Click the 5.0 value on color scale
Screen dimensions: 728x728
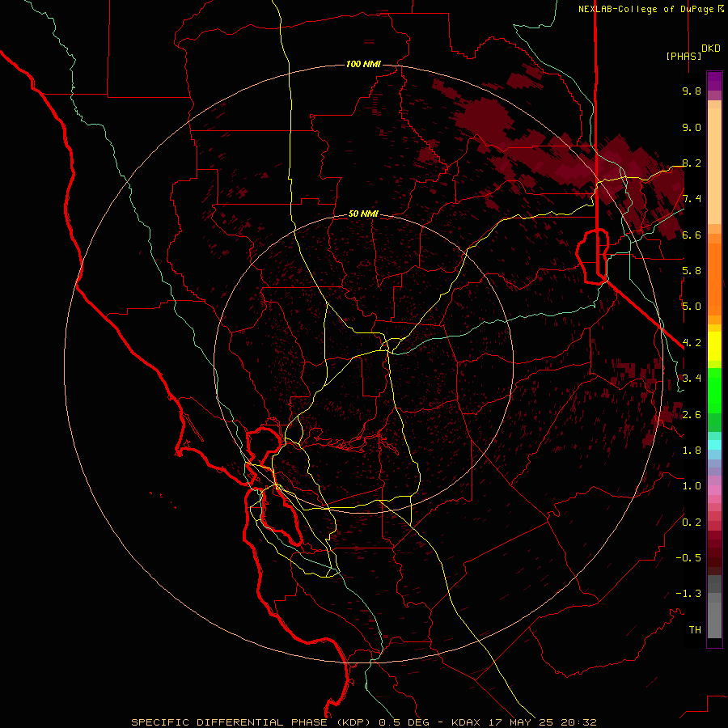pyautogui.click(x=692, y=307)
